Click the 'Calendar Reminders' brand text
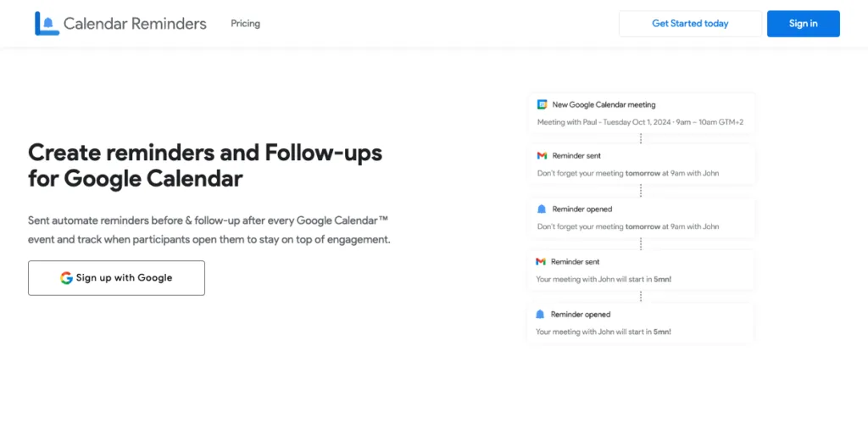Viewport: 868px width, 435px height. (x=135, y=23)
